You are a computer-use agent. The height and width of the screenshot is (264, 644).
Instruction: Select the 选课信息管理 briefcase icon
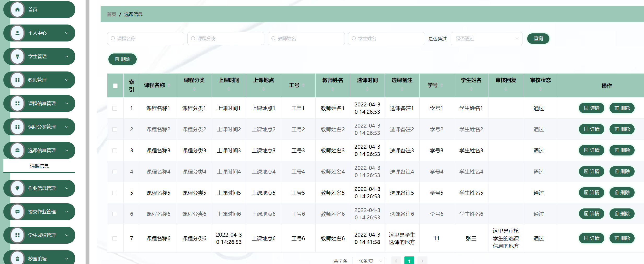tap(17, 150)
